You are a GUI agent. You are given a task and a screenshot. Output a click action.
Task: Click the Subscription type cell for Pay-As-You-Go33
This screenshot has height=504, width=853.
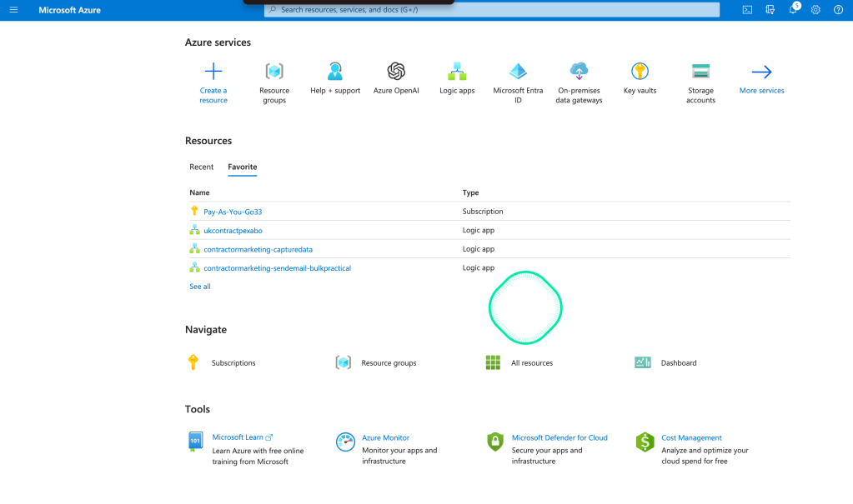483,212
